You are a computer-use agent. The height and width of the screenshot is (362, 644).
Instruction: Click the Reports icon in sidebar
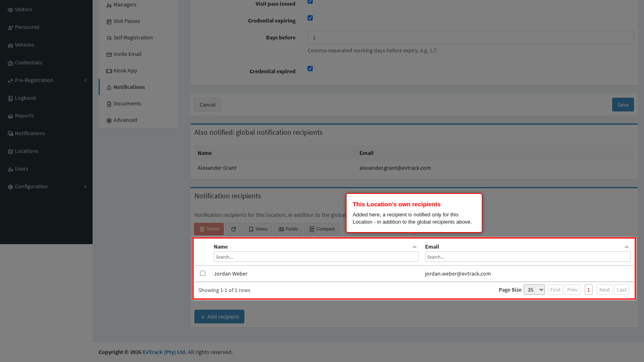pyautogui.click(x=10, y=116)
